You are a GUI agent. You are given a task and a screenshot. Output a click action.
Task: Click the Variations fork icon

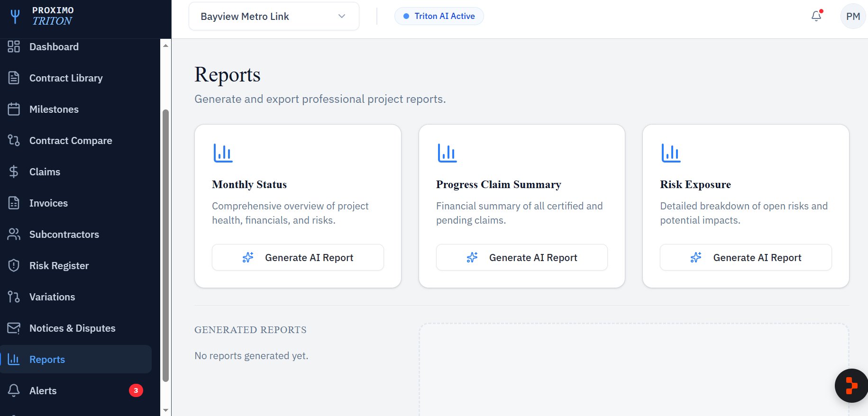(x=14, y=297)
